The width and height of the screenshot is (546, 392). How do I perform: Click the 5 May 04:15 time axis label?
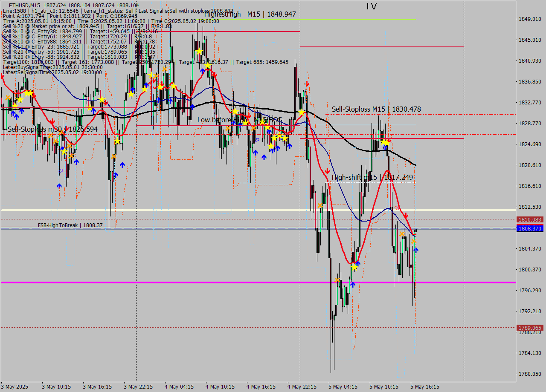click(x=343, y=387)
